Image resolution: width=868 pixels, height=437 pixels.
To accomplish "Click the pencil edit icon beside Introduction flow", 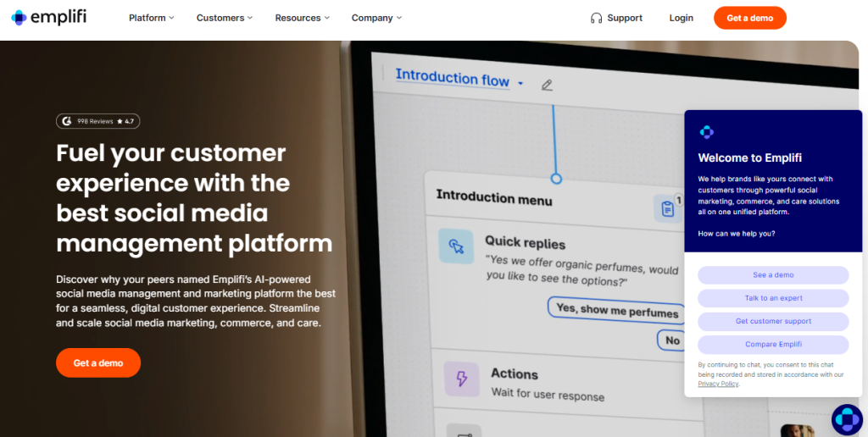I will [x=547, y=84].
